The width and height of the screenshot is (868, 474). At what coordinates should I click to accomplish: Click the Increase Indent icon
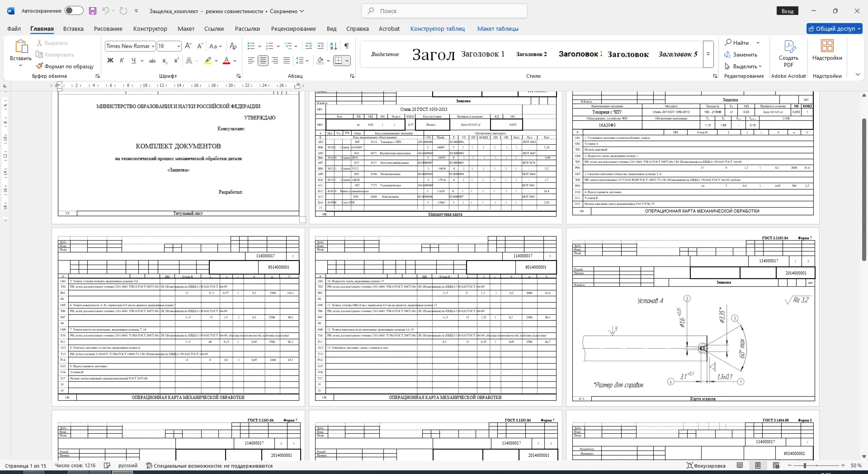coord(321,46)
